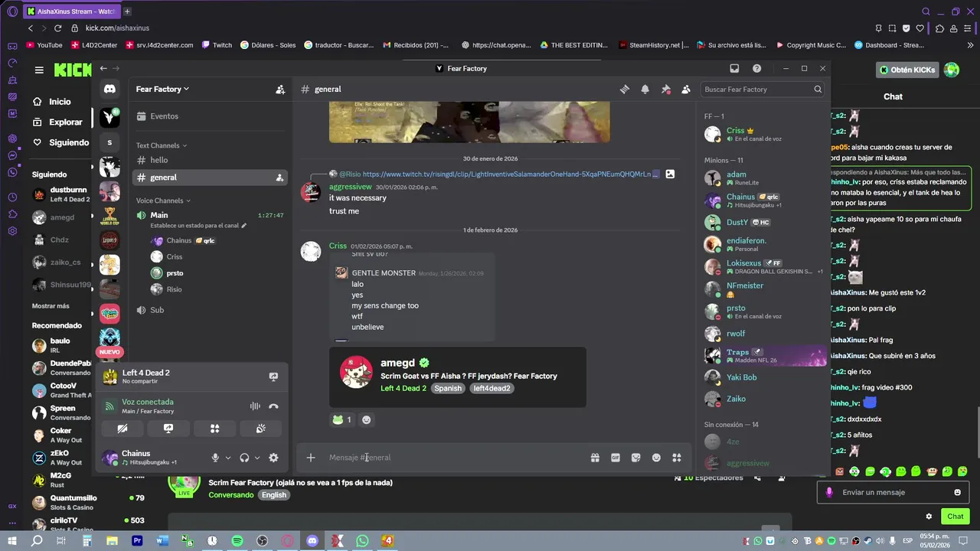Open Sub voice channel
This screenshot has width=980, height=551.
(x=210, y=310)
